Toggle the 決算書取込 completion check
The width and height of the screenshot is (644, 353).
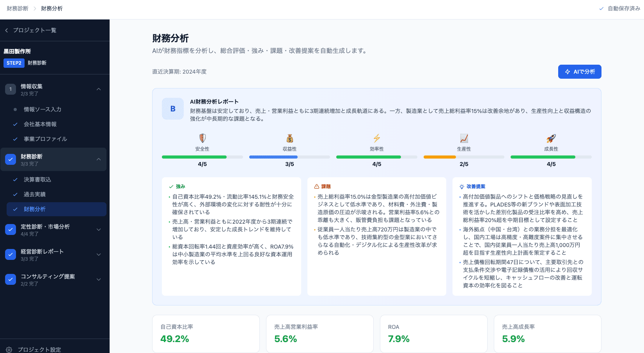(x=15, y=179)
